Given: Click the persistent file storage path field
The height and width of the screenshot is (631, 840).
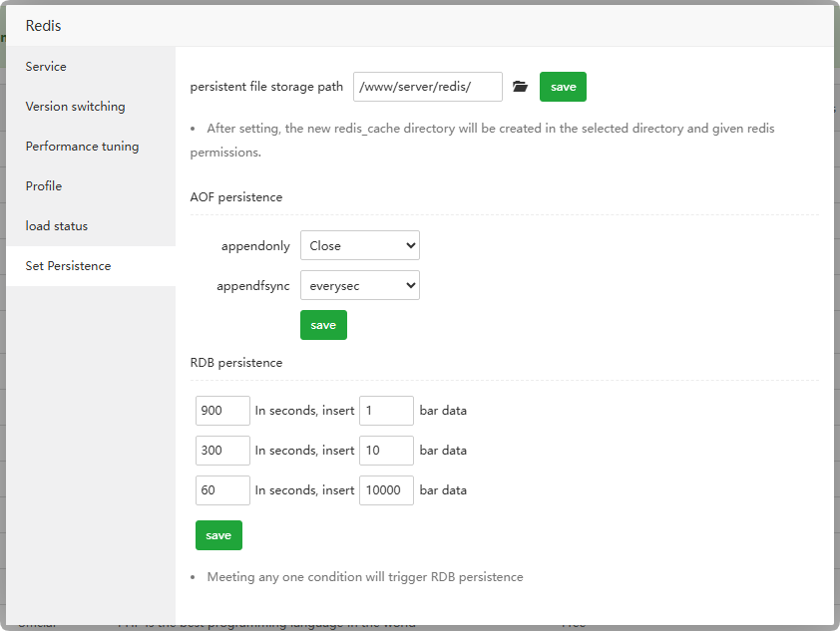Looking at the screenshot, I should 427,87.
